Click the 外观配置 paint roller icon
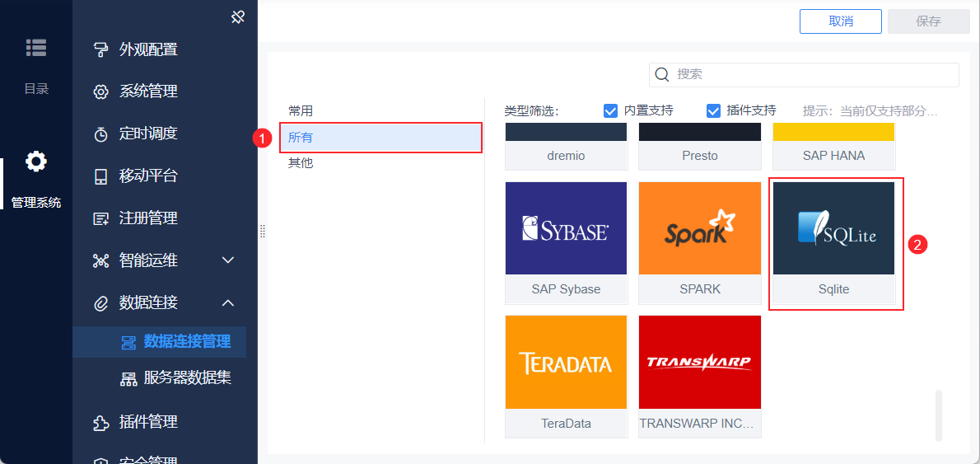980x464 pixels. [100, 50]
